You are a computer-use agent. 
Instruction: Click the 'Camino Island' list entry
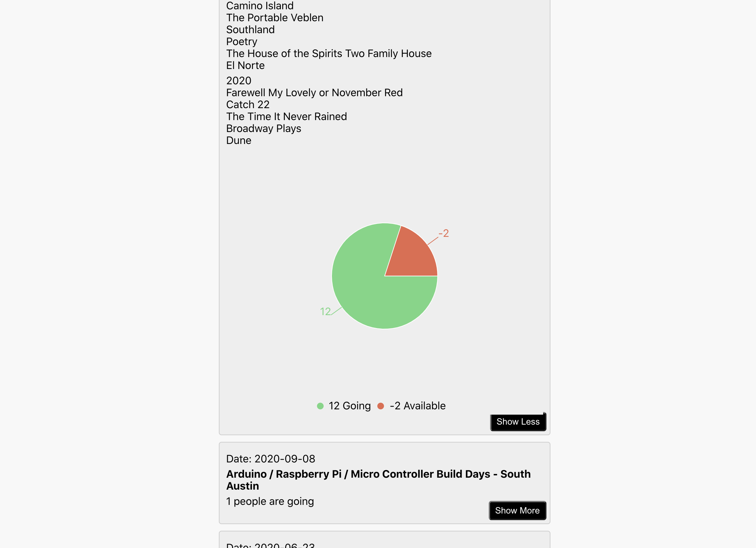coord(260,6)
